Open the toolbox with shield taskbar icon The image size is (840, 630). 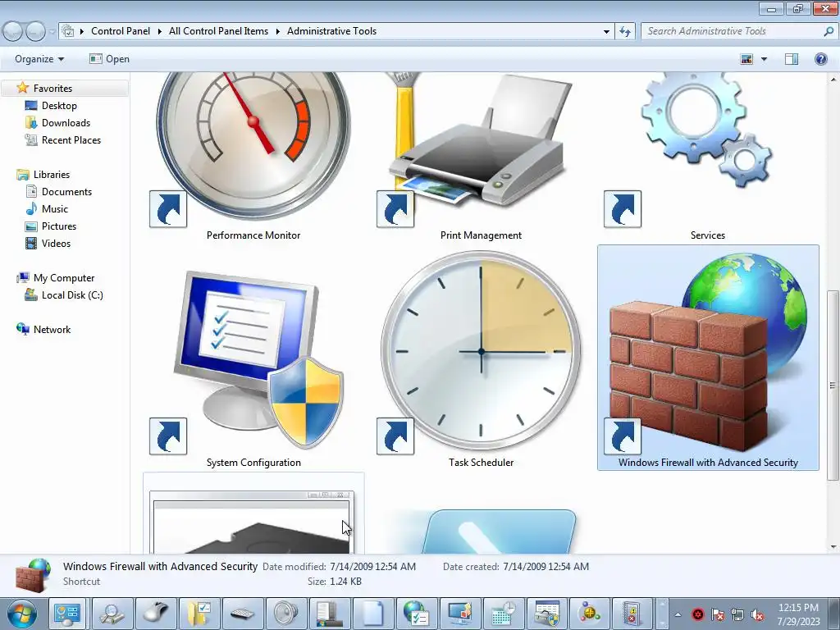(546, 614)
